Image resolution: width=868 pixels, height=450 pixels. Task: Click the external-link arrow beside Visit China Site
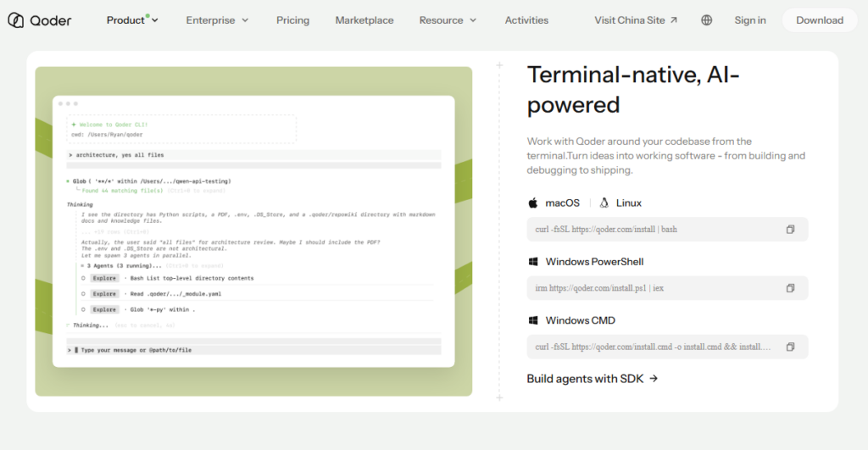pyautogui.click(x=674, y=20)
